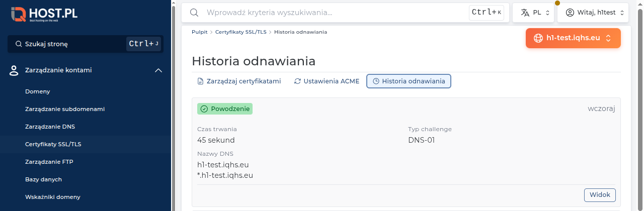Click the clock icon on Historia odnawiania tab
This screenshot has width=644, height=211.
point(376,81)
